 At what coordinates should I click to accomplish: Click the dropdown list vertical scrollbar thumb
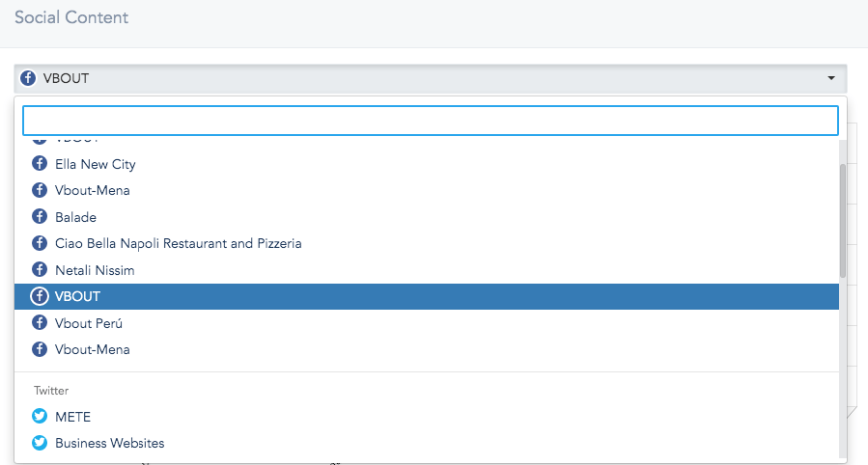click(x=843, y=221)
